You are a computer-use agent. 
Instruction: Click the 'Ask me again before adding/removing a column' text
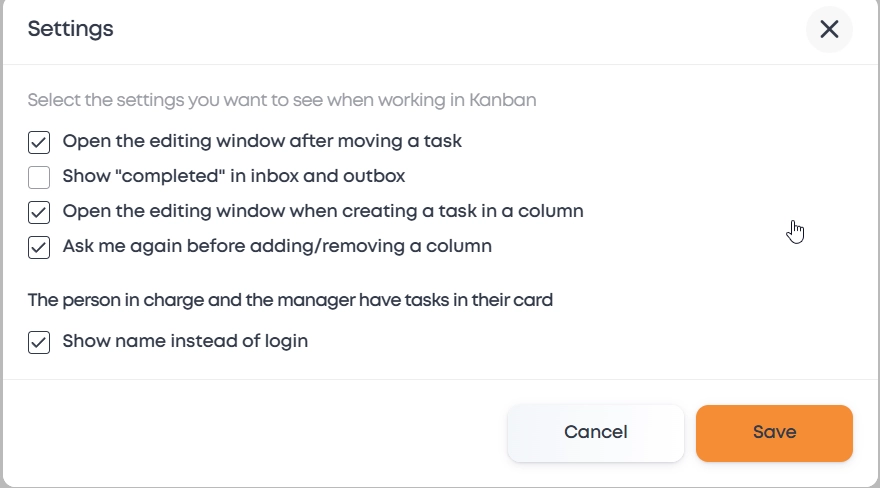coord(277,246)
